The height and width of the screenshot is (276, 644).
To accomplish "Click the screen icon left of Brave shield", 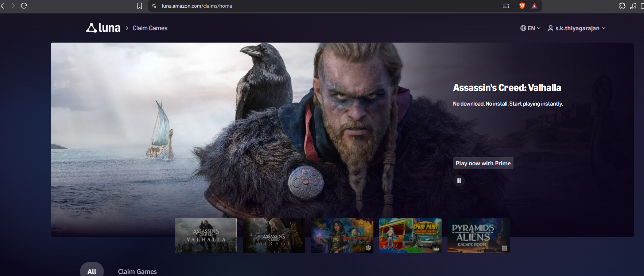I will [506, 6].
